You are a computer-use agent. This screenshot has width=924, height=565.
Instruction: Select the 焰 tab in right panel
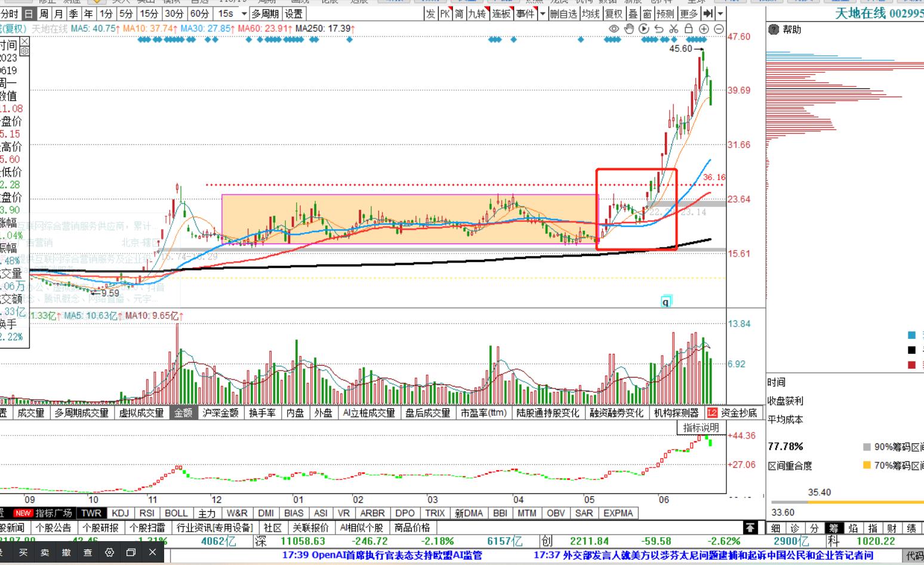[x=854, y=528]
